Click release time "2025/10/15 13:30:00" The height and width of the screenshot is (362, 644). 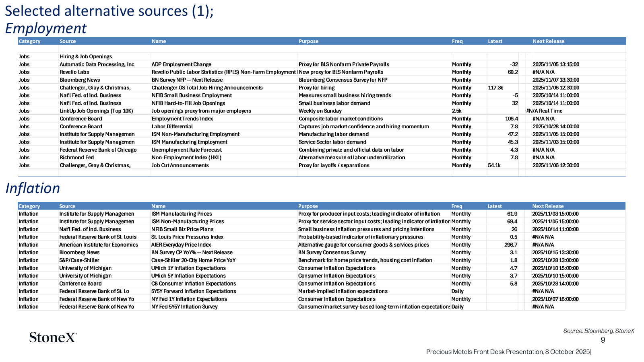(x=555, y=253)
